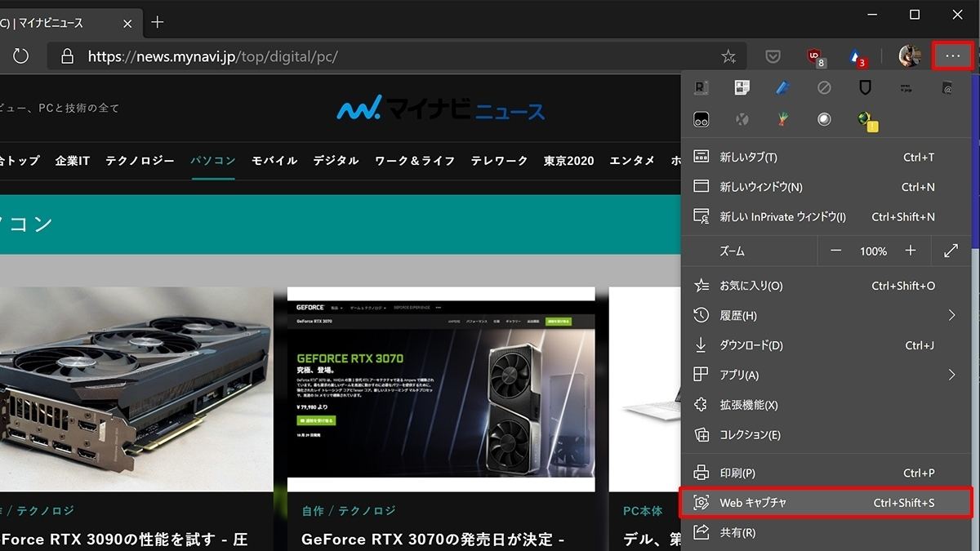Open uBlock Origin extension with badge 8

[x=814, y=56]
